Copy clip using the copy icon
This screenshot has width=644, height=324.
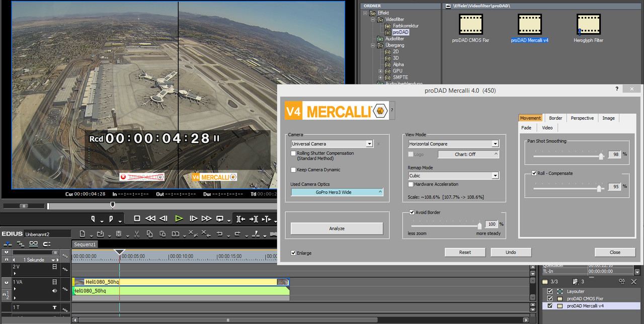point(149,234)
